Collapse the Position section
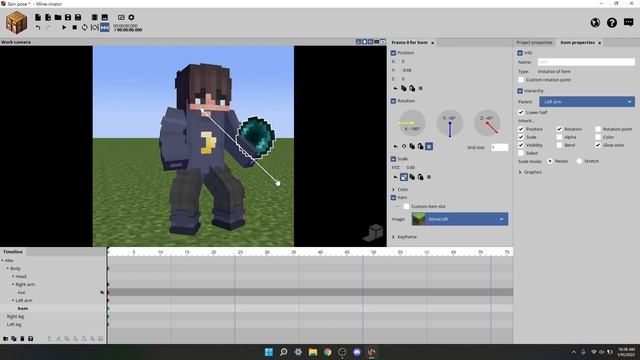The height and width of the screenshot is (360, 640). coord(393,53)
